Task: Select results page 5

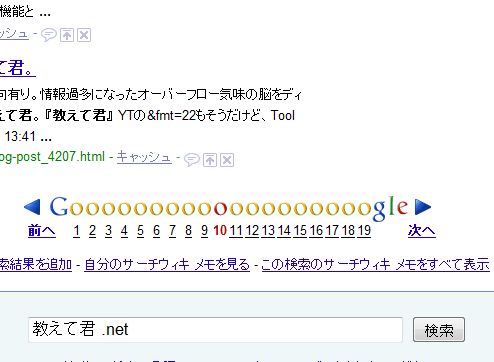Action: point(140,231)
